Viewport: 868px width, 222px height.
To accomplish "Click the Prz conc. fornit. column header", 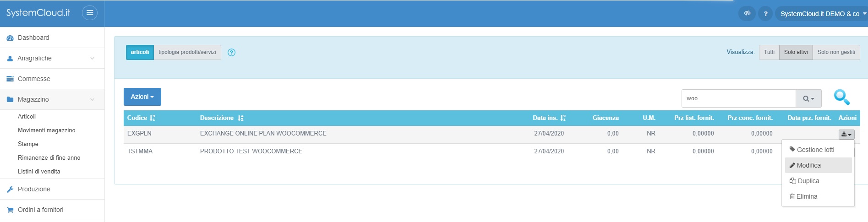I will coord(750,118).
